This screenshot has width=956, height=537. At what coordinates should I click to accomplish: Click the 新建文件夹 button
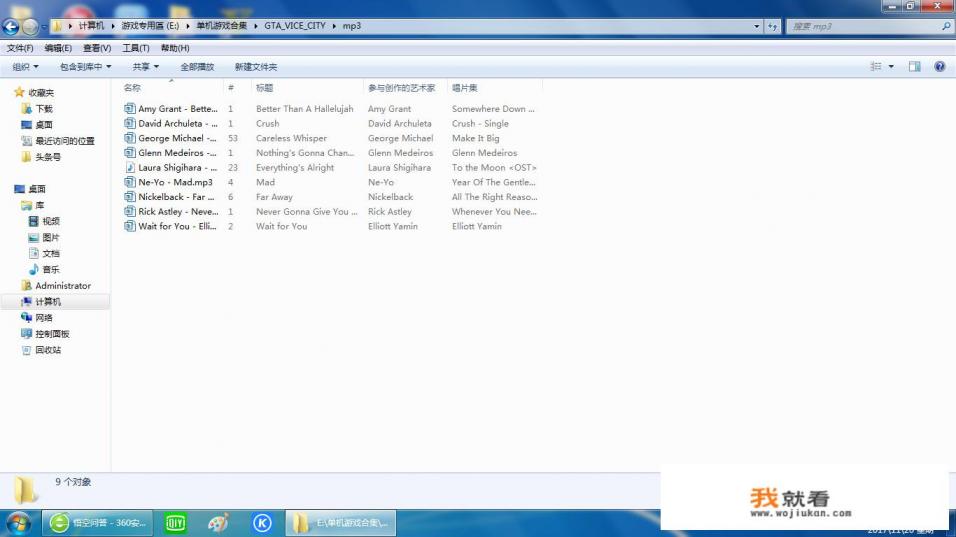(256, 67)
